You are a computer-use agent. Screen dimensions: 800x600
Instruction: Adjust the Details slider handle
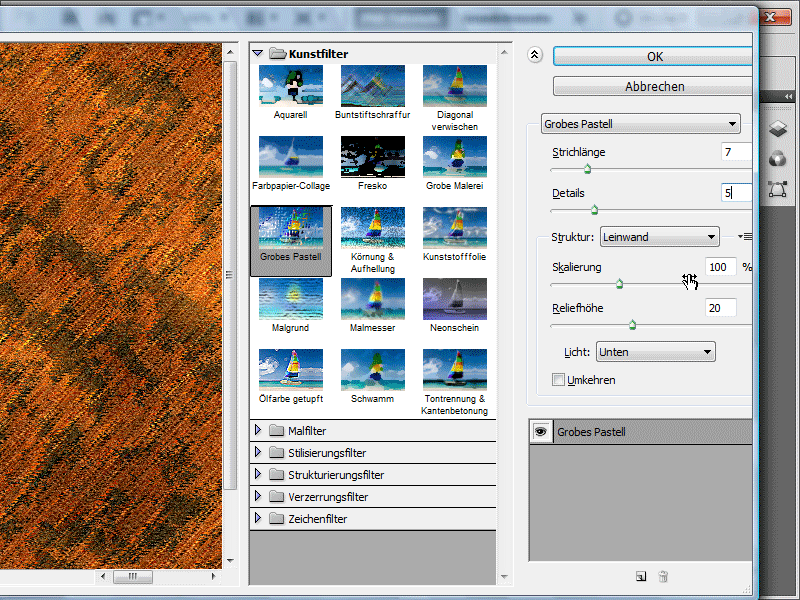point(594,210)
